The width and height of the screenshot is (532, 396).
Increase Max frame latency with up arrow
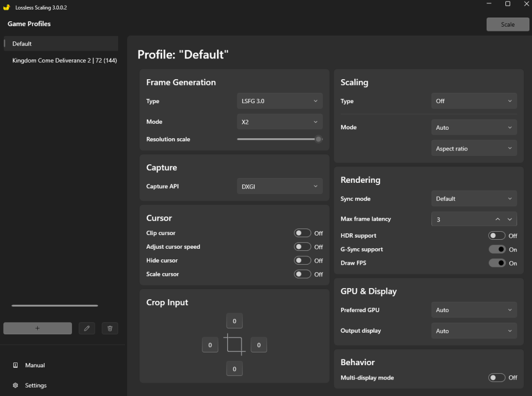[497, 219]
